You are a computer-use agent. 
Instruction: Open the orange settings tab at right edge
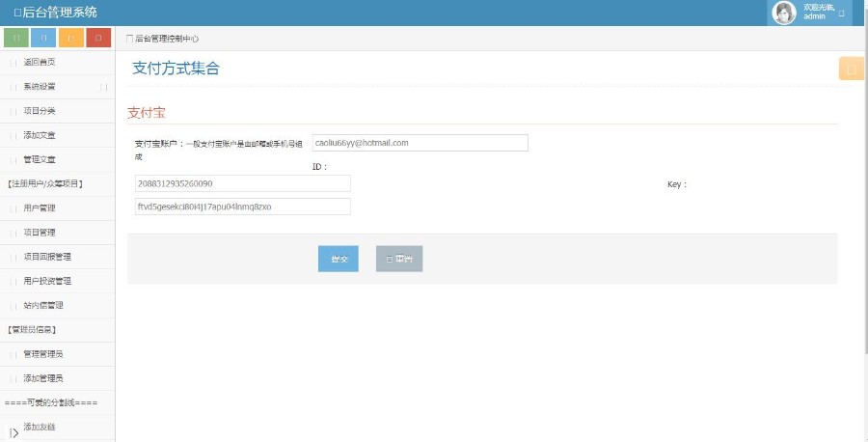[x=852, y=69]
